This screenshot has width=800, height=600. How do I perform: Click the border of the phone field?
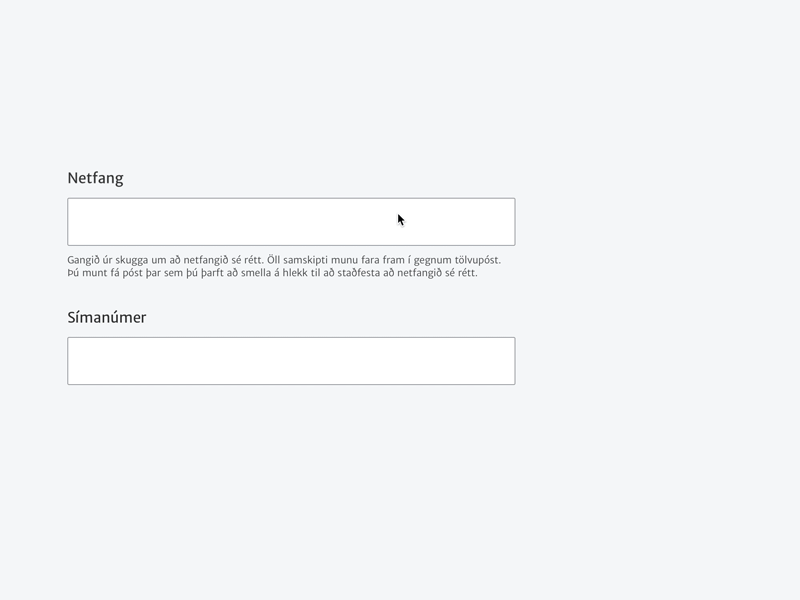(x=290, y=338)
